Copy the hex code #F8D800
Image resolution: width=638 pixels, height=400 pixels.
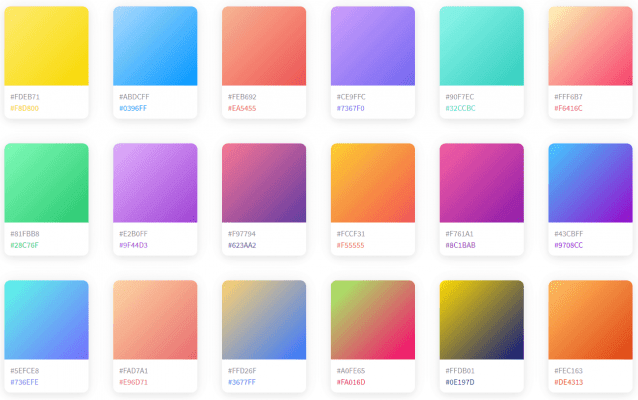pos(24,108)
